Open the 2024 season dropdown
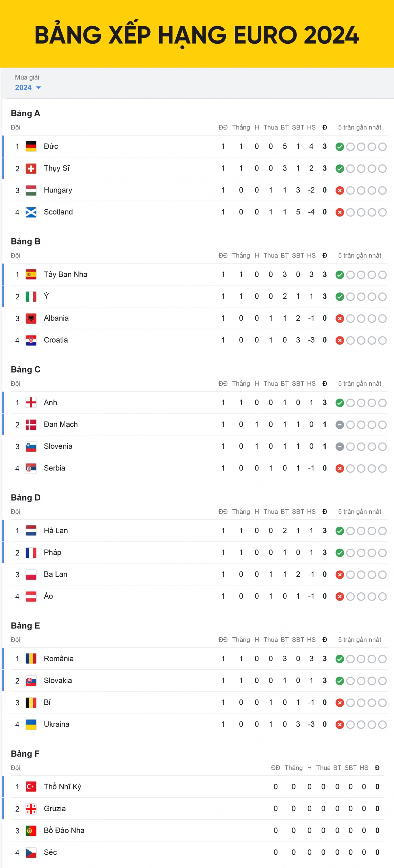394x868 pixels. tap(28, 88)
